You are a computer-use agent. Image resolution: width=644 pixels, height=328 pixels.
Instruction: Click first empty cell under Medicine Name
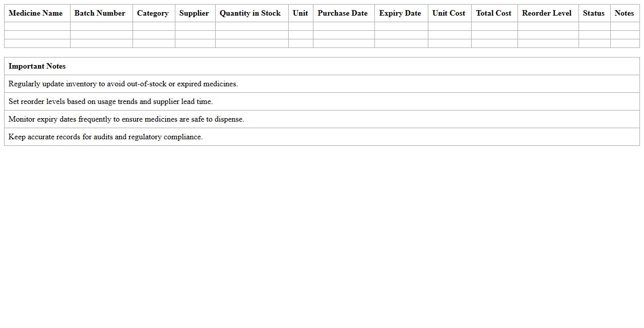tap(37, 26)
